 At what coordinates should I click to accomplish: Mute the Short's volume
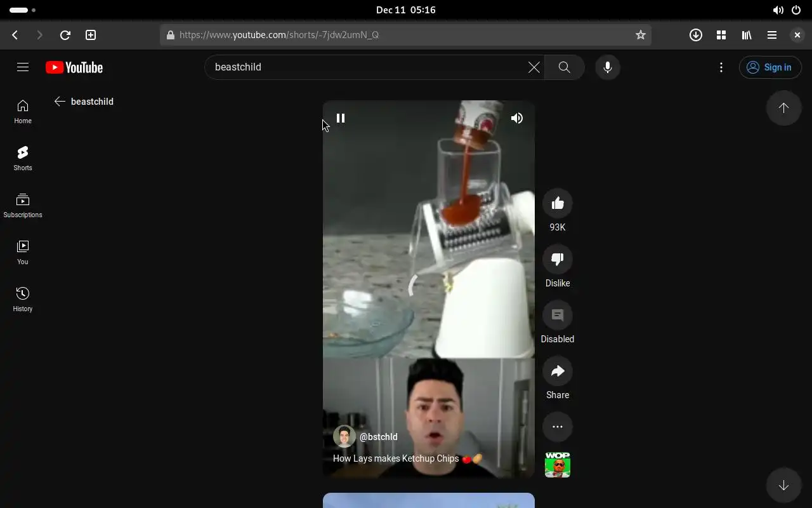pos(517,118)
